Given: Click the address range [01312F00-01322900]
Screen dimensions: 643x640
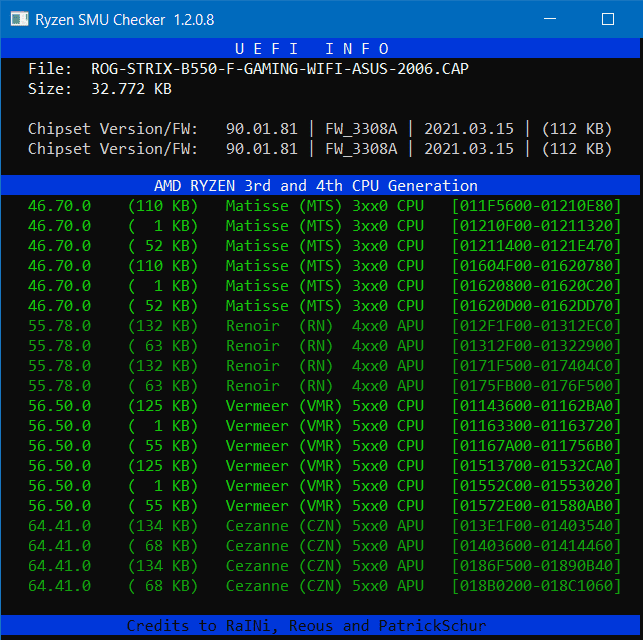Looking at the screenshot, I should tap(536, 346).
